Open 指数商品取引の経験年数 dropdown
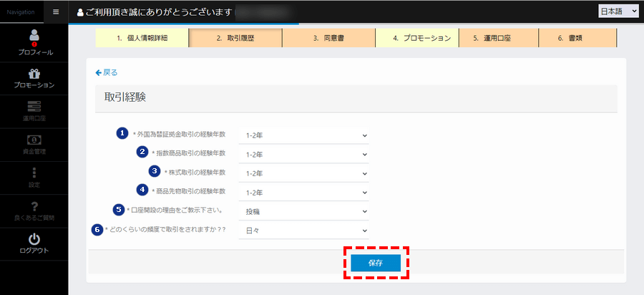The width and height of the screenshot is (644, 295). (x=303, y=155)
